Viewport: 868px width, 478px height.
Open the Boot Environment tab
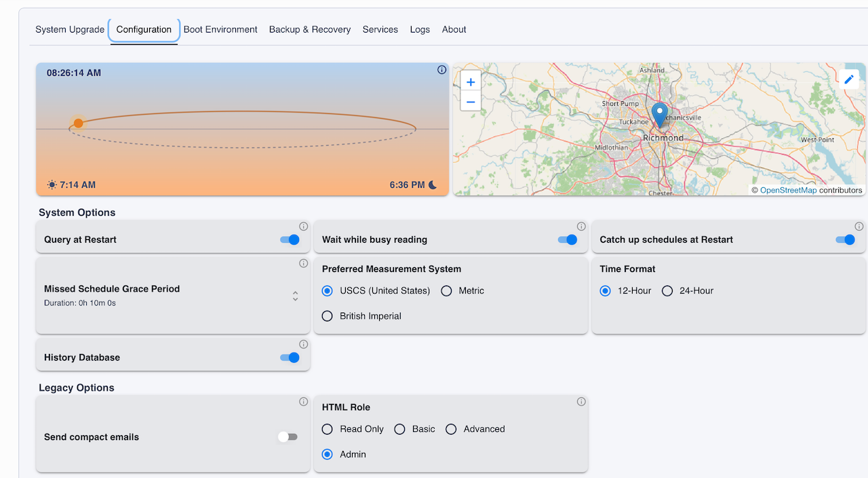[220, 30]
